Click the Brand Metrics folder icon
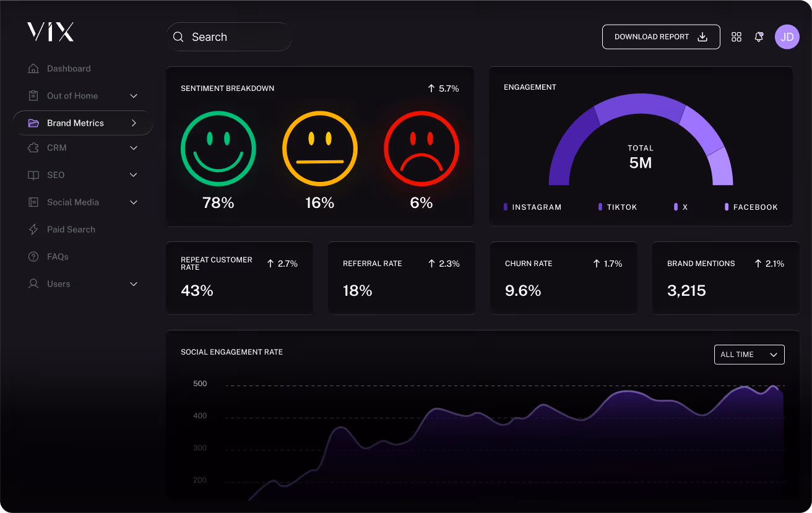Screen dimensions: 812x513 click(x=33, y=123)
